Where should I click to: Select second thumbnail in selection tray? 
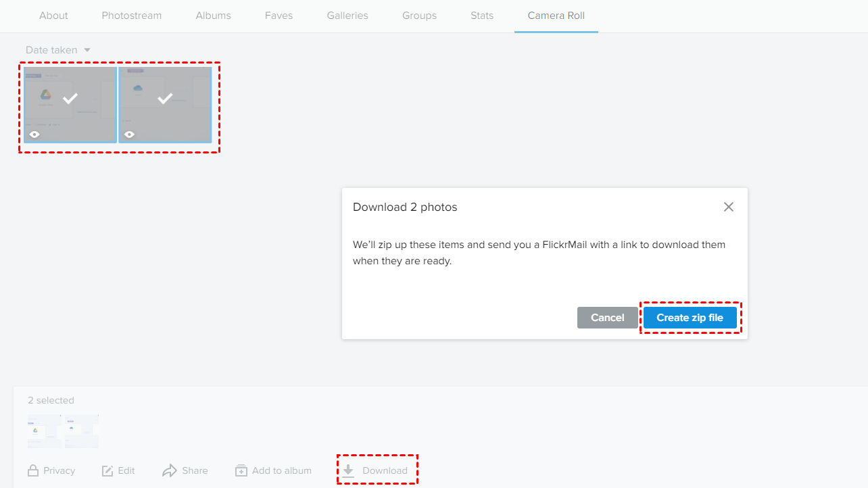(x=82, y=431)
